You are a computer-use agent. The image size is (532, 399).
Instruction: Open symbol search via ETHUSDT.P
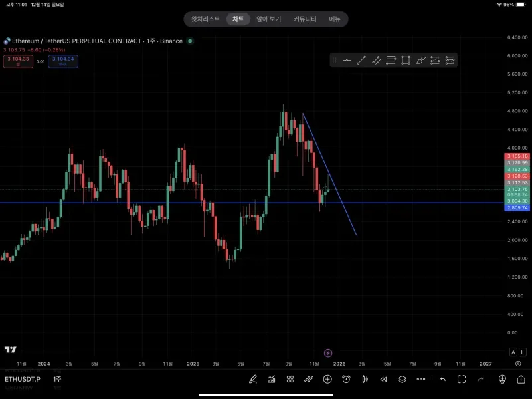click(x=23, y=379)
